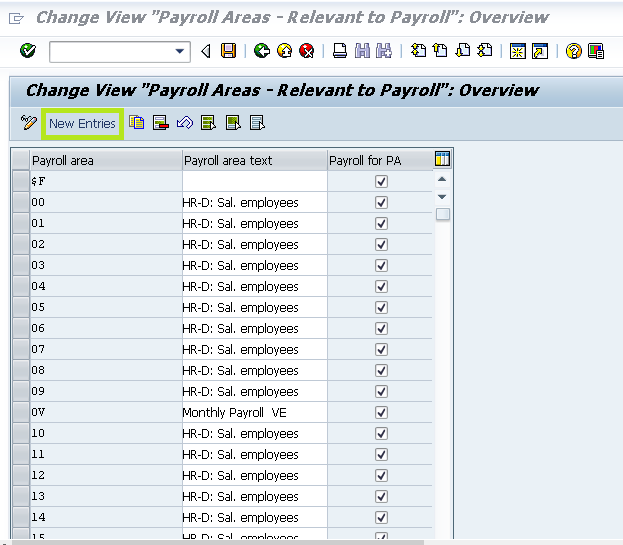The height and width of the screenshot is (545, 623).
Task: Click the payroll area cell 02
Action: click(x=106, y=244)
